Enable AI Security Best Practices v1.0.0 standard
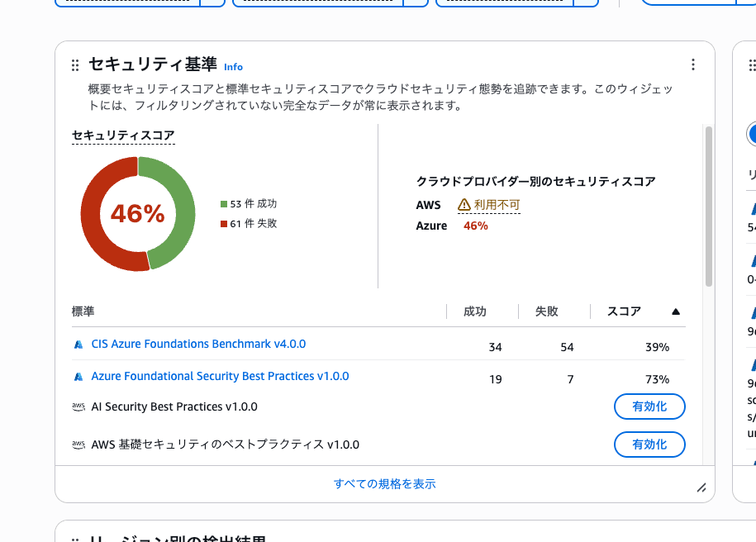 point(649,406)
